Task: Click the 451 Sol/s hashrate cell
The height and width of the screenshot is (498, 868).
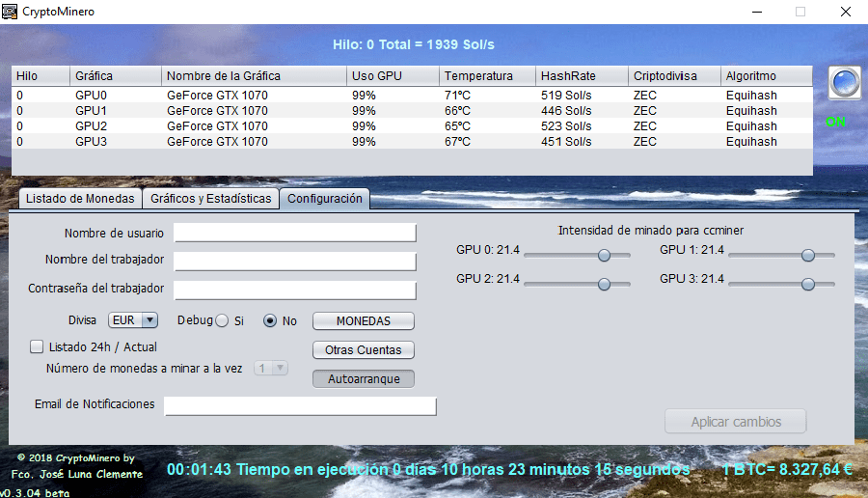Action: tap(582, 142)
